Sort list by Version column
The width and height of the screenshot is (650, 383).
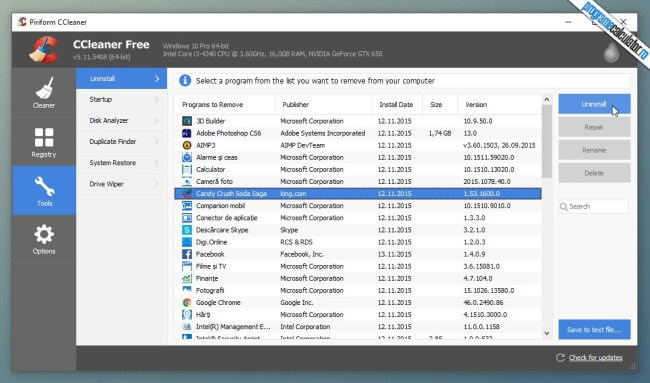pos(499,104)
